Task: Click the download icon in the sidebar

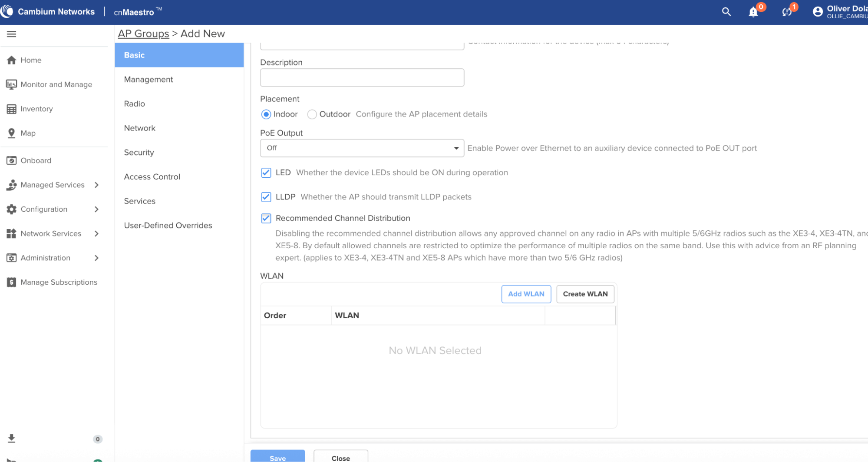Action: click(x=12, y=438)
